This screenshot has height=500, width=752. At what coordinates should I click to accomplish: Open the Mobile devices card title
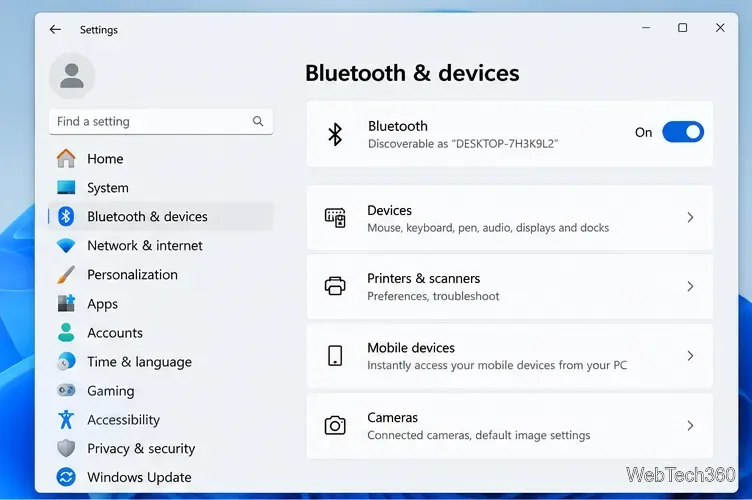pos(411,348)
